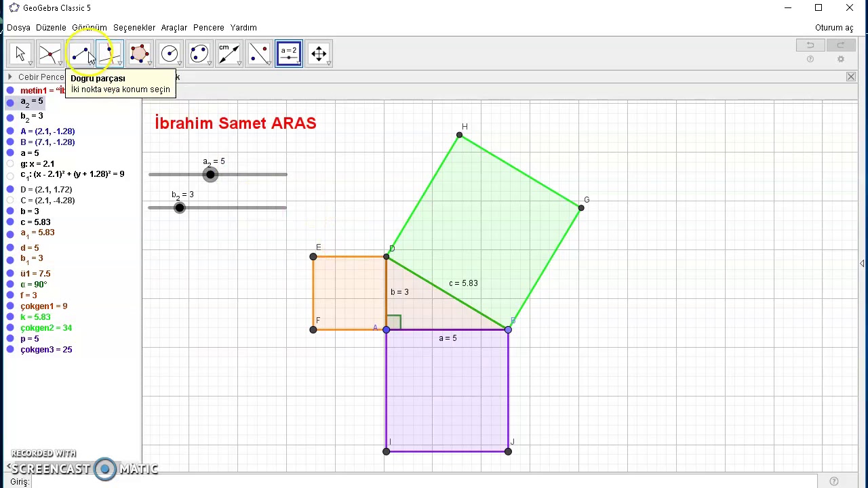868x488 pixels.
Task: Toggle visibility of a₂ = 5
Action: pyautogui.click(x=10, y=102)
